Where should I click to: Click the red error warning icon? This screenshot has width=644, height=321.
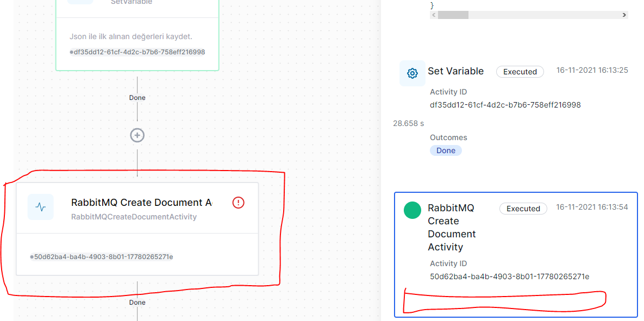coord(238,203)
